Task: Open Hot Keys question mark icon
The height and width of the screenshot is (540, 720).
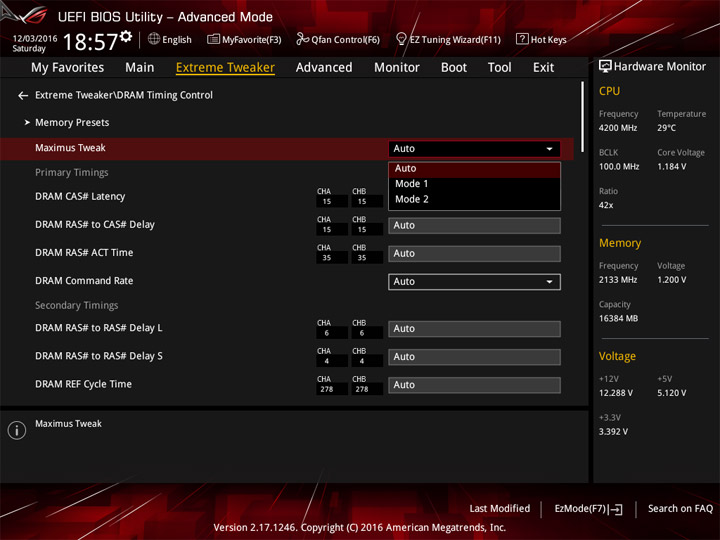Action: 522,39
